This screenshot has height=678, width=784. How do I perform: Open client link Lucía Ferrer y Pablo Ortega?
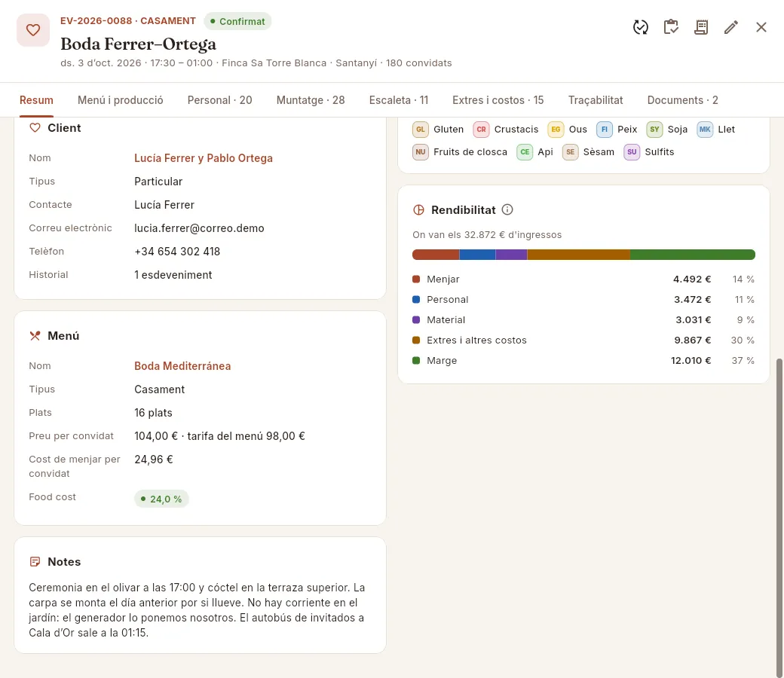(204, 158)
